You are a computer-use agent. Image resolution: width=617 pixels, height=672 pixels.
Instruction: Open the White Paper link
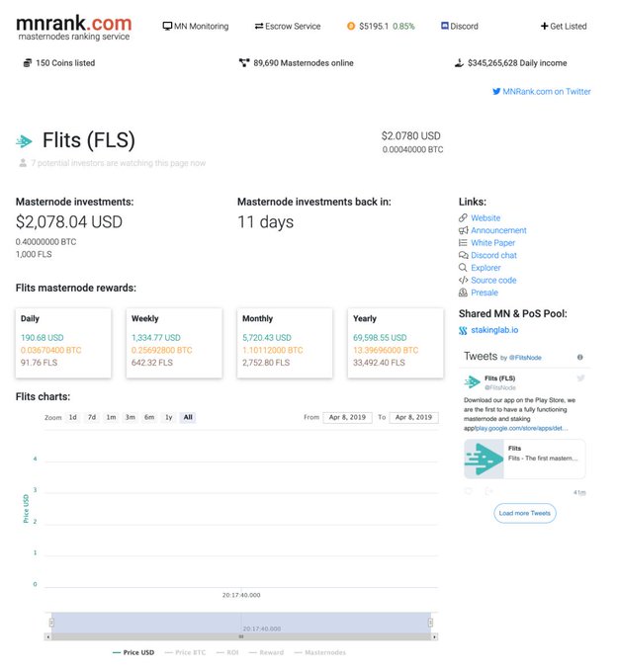click(x=492, y=242)
